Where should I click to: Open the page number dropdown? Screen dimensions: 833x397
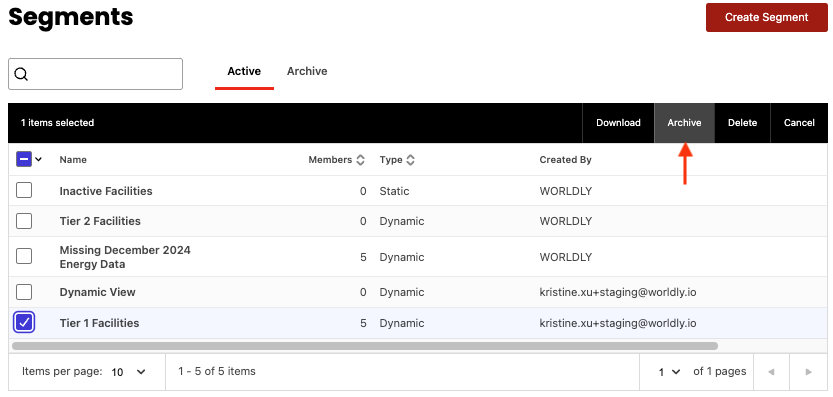click(x=669, y=371)
